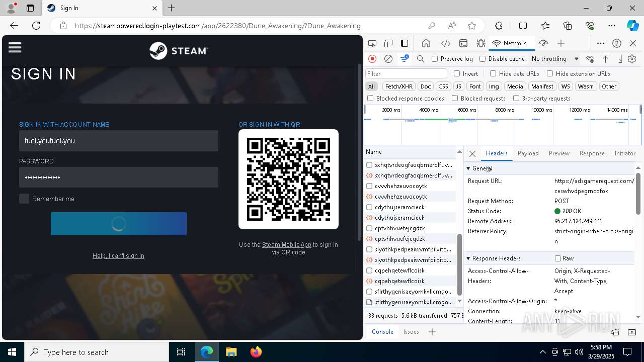Filter requests by Fetch/XHR
This screenshot has height=362, width=644.
[398, 86]
